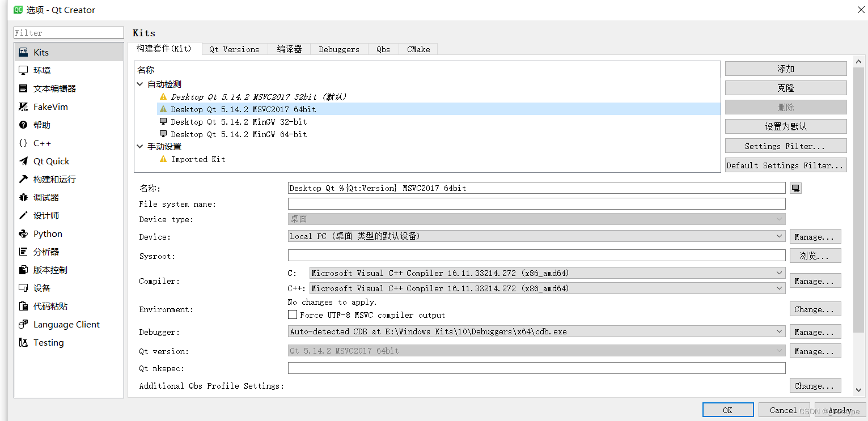This screenshot has height=421, width=868.
Task: Enable Force UTF-8 MSVC compiler output
Action: pos(293,314)
